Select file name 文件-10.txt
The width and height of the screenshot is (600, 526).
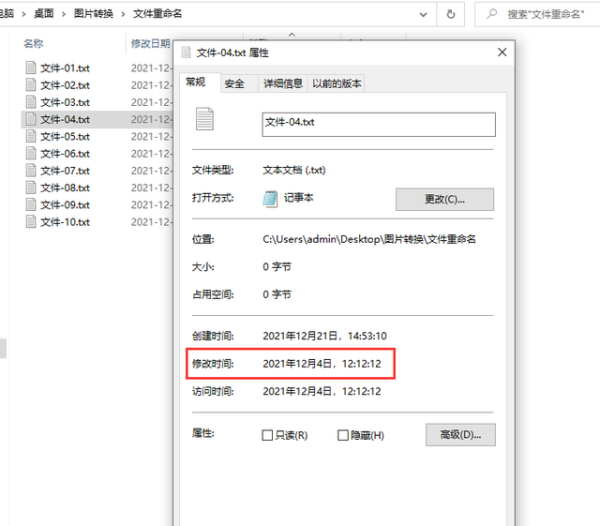(x=65, y=222)
